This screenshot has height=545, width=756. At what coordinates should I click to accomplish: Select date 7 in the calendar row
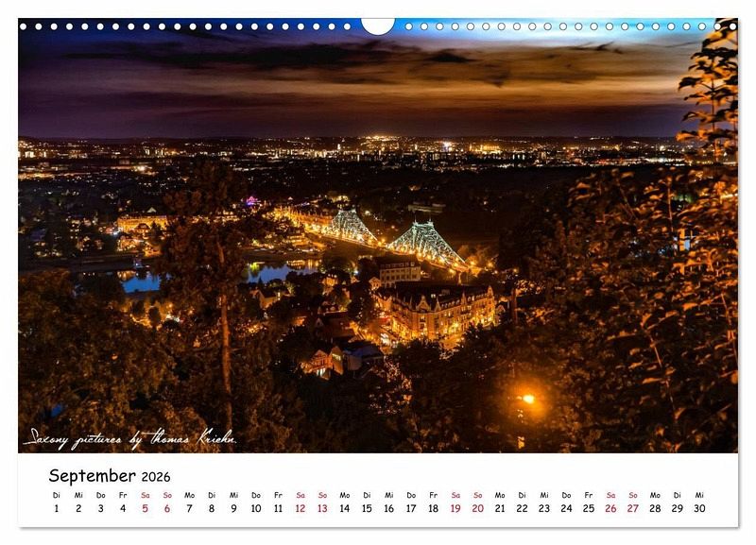pos(190,508)
